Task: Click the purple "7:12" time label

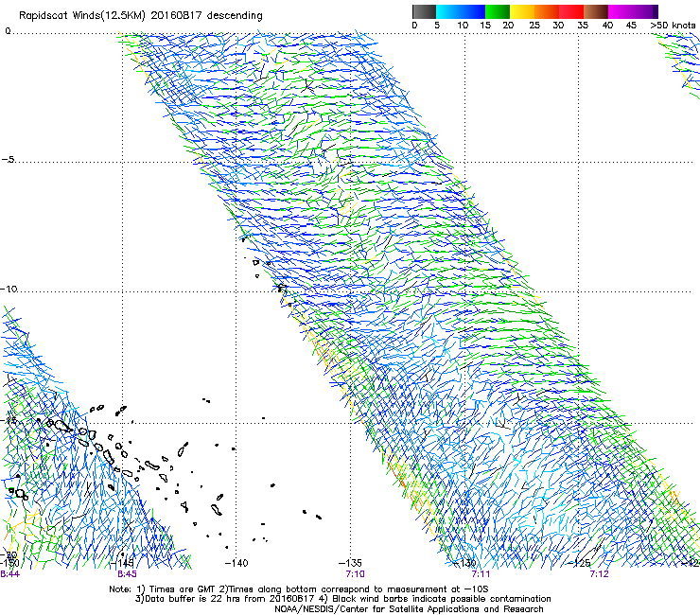Action: (x=599, y=574)
